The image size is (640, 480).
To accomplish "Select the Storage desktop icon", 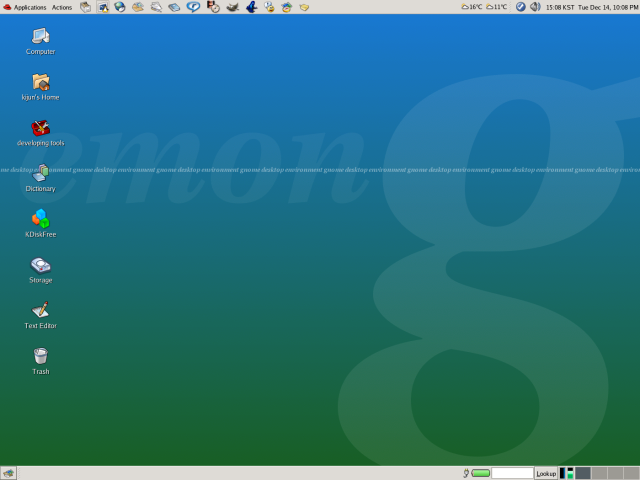I will [x=40, y=270].
